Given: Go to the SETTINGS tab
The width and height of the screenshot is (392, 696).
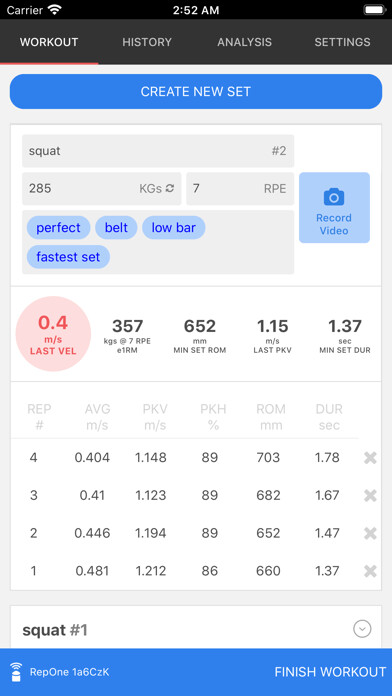Looking at the screenshot, I should (342, 42).
